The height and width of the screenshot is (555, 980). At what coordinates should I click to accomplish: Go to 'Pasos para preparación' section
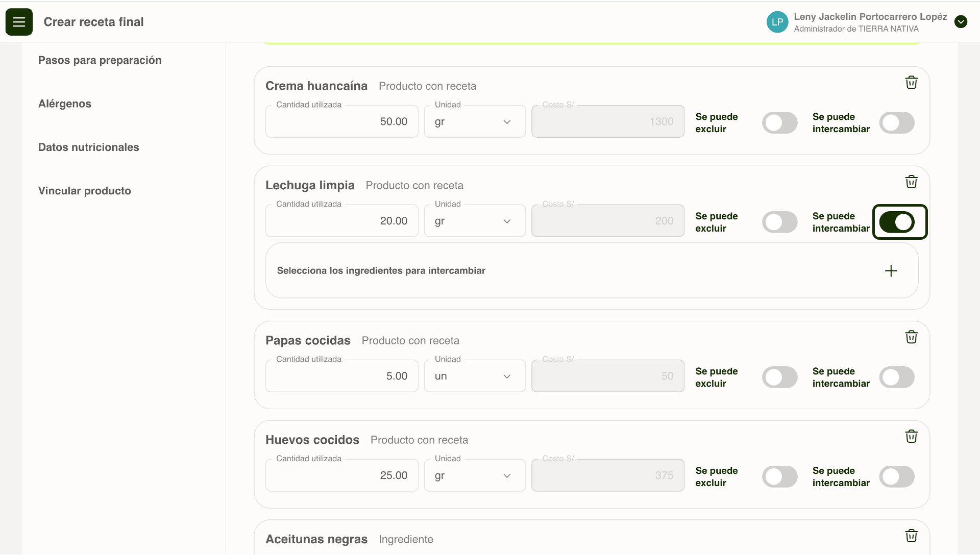pyautogui.click(x=100, y=60)
